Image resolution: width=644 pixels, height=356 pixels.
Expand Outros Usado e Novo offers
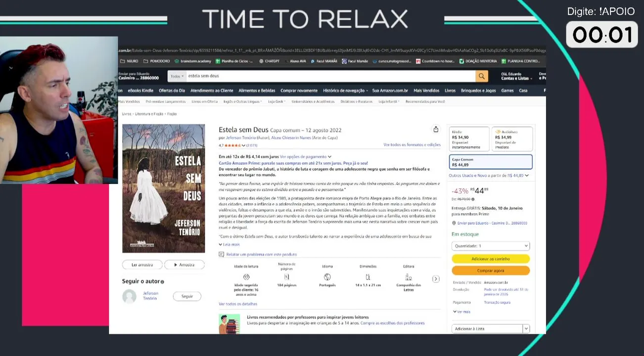pos(488,176)
